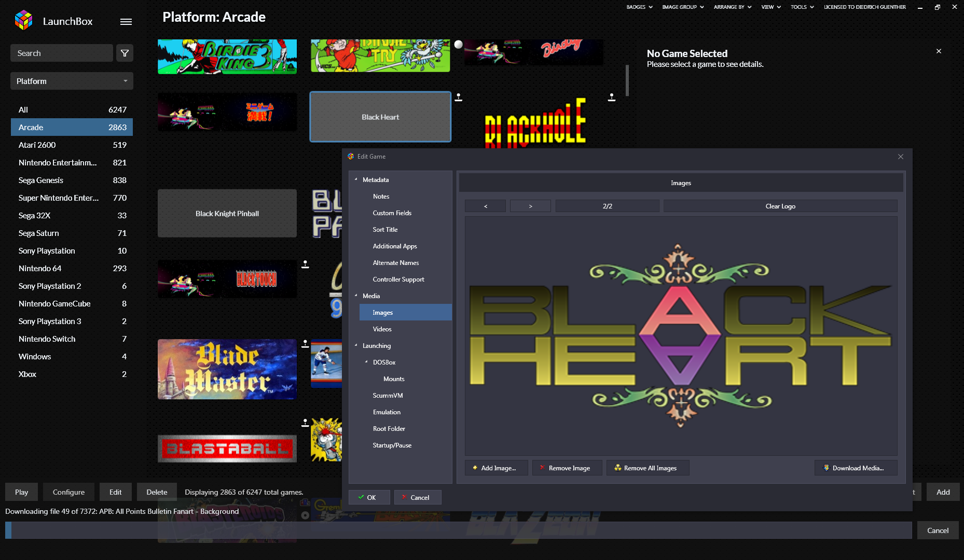Select the Xbox platform

point(72,374)
